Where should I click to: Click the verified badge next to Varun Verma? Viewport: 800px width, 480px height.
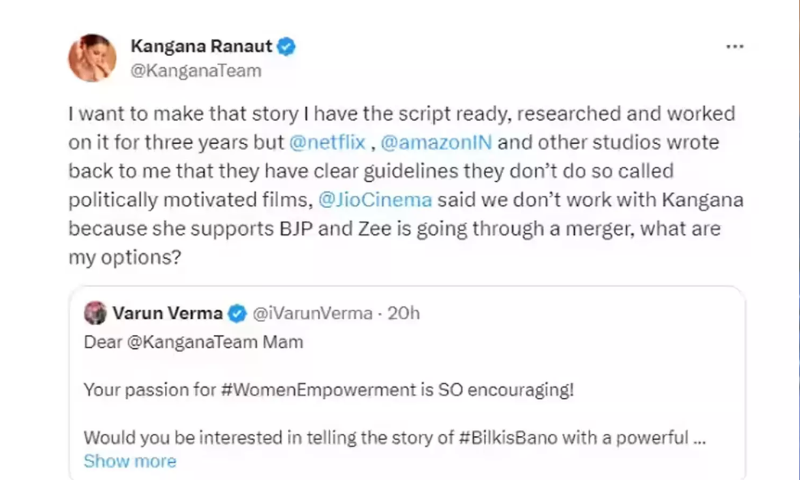[237, 314]
